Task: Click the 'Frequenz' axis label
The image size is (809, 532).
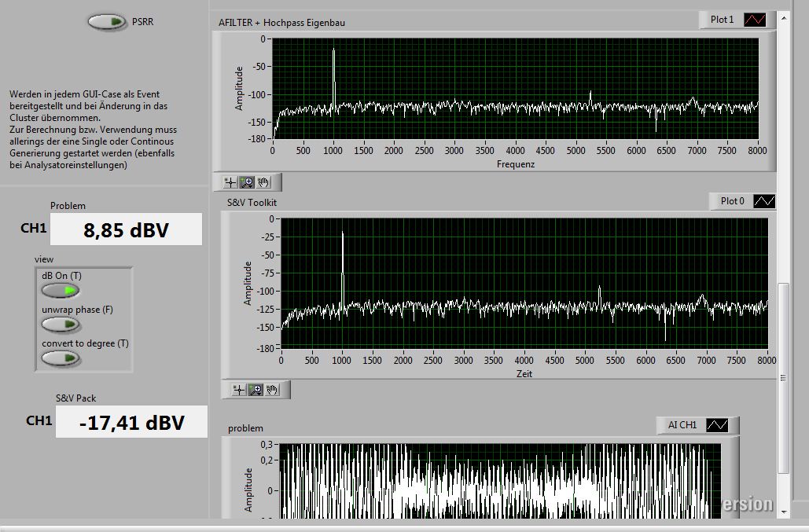Action: pyautogui.click(x=516, y=164)
